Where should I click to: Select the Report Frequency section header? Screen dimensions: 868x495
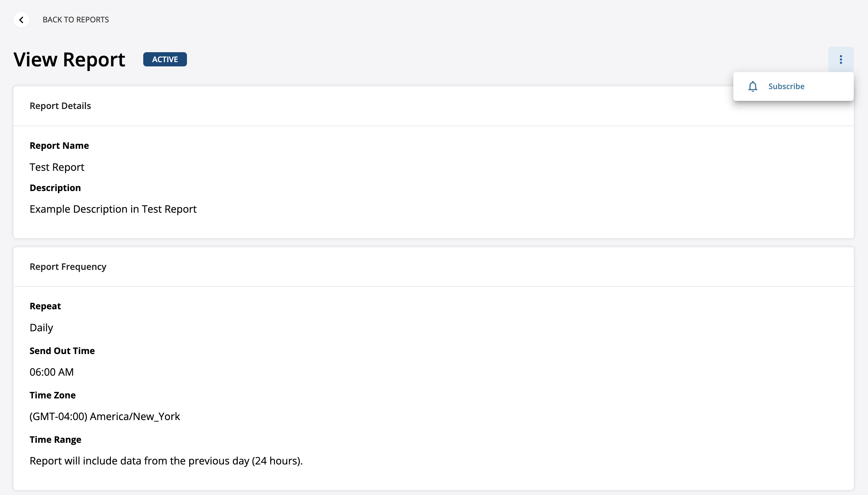[68, 267]
